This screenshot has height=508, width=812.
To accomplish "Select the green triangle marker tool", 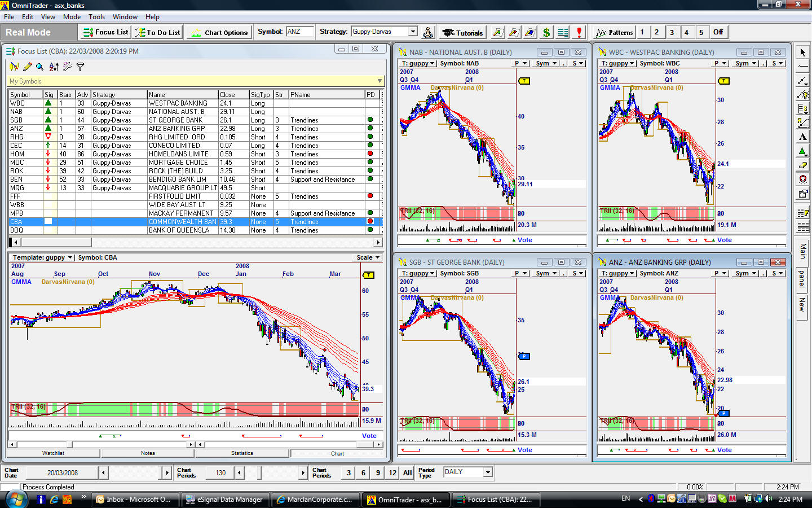I will [802, 151].
